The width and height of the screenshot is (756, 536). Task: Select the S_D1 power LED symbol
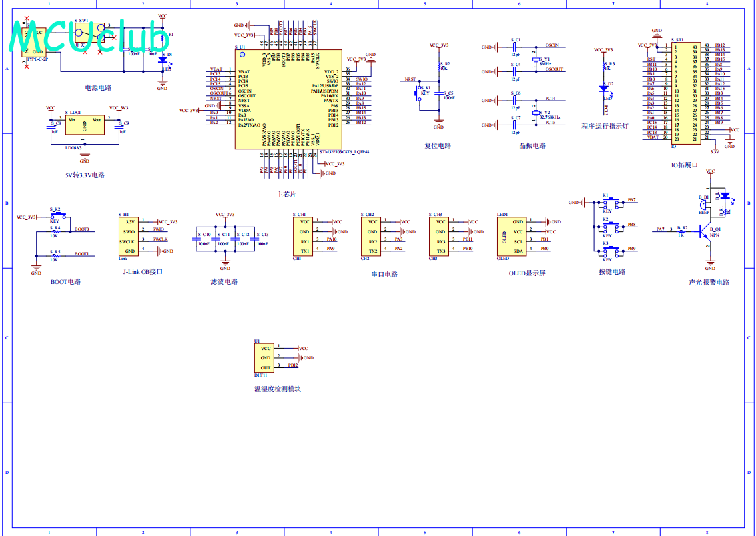[163, 60]
